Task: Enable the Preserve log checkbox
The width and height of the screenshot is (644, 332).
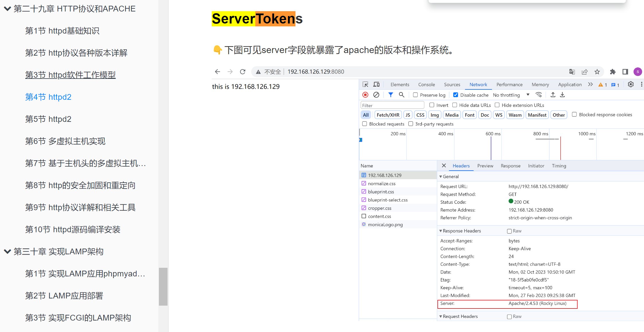Action: coord(415,95)
